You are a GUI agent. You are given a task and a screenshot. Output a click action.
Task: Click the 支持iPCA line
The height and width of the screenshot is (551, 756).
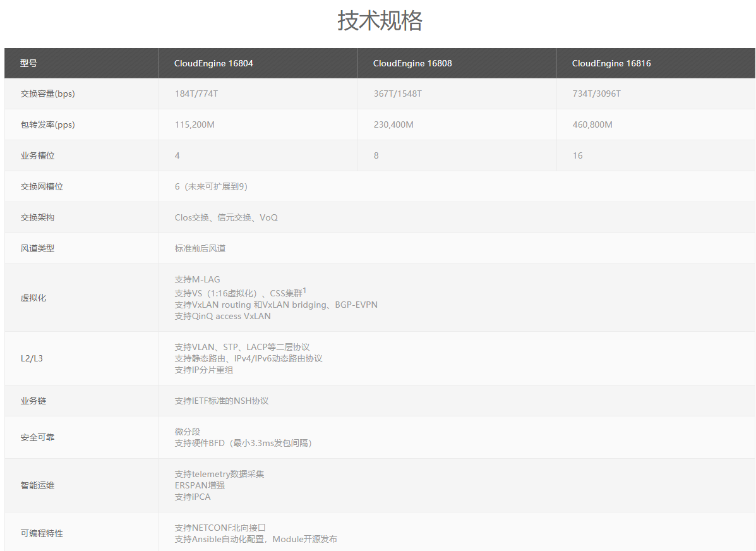click(x=193, y=497)
